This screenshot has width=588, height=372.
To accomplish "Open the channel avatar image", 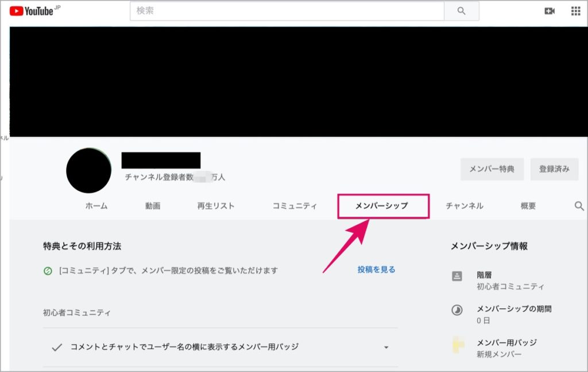I will coord(88,170).
